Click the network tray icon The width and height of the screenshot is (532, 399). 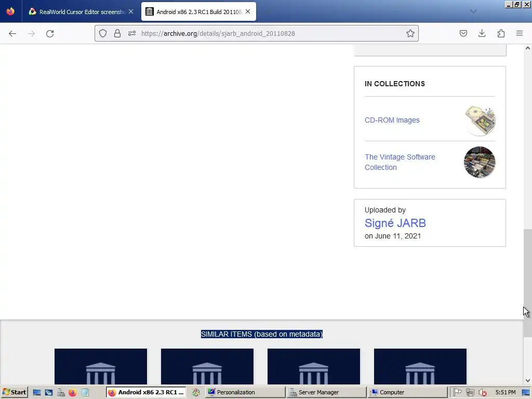[470, 393]
